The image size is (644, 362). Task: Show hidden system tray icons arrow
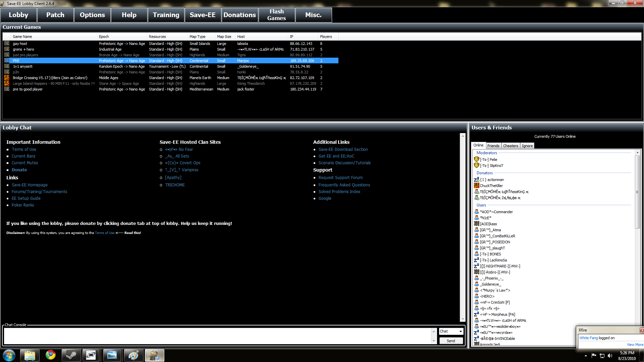tap(586, 356)
